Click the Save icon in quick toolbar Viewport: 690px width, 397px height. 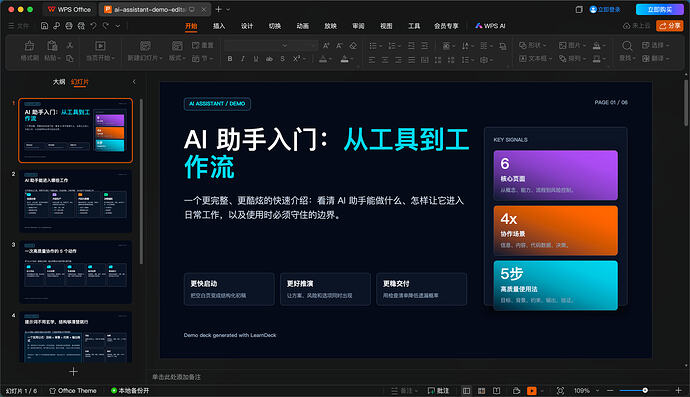click(x=44, y=26)
